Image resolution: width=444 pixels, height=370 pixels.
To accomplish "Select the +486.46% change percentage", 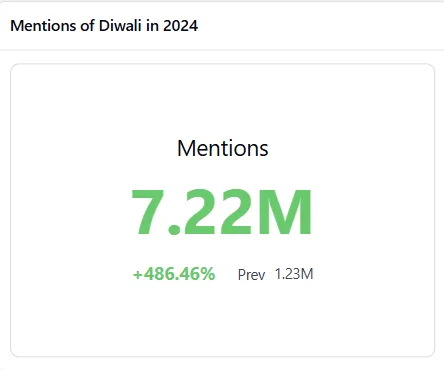I will [174, 274].
